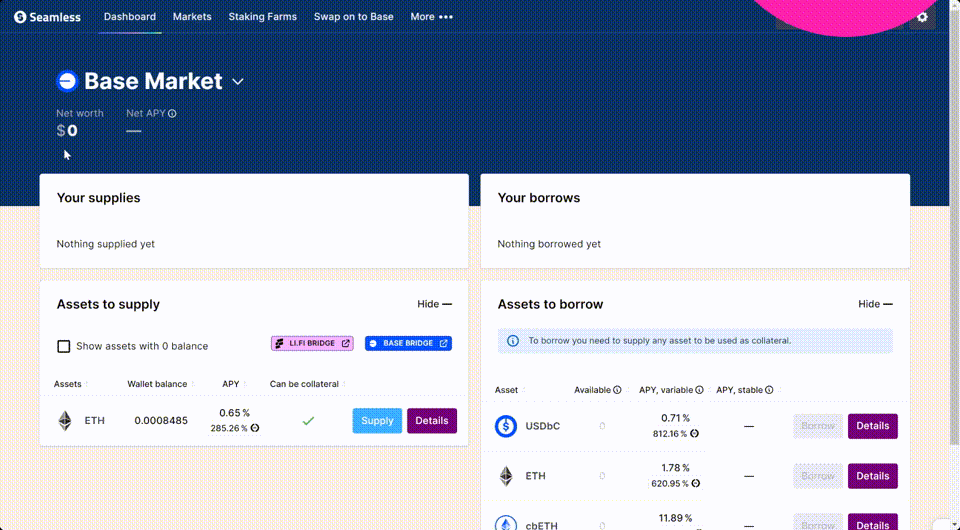
Task: Open the BASE BRIDGE link
Action: point(408,343)
